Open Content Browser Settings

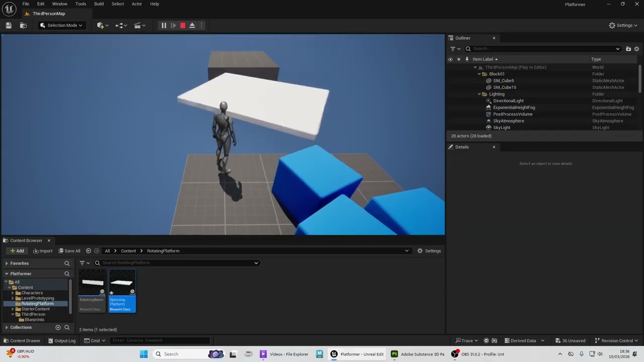point(429,251)
